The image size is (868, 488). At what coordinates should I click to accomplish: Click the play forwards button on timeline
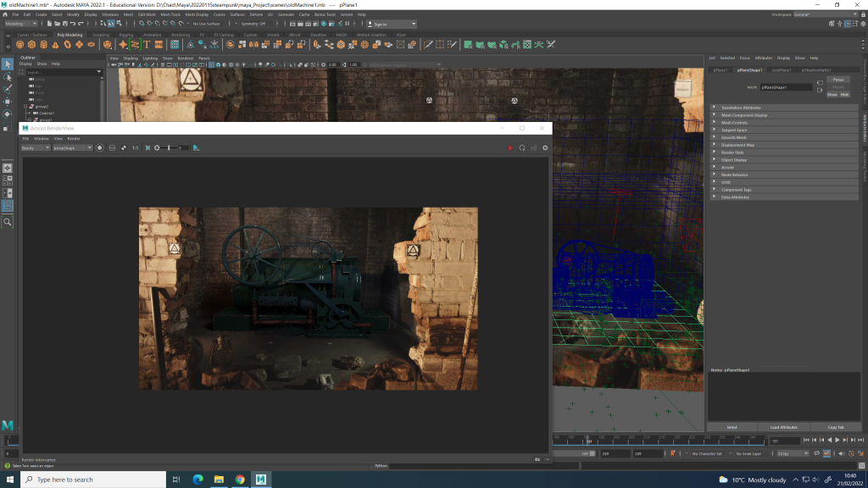[x=837, y=441]
